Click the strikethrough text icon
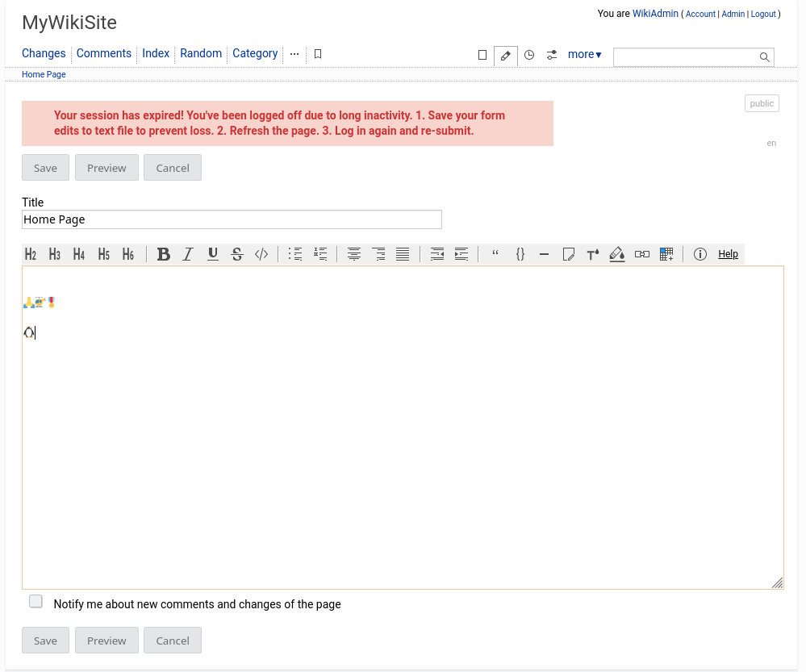Screen dimensions: 806x672 click(x=237, y=254)
